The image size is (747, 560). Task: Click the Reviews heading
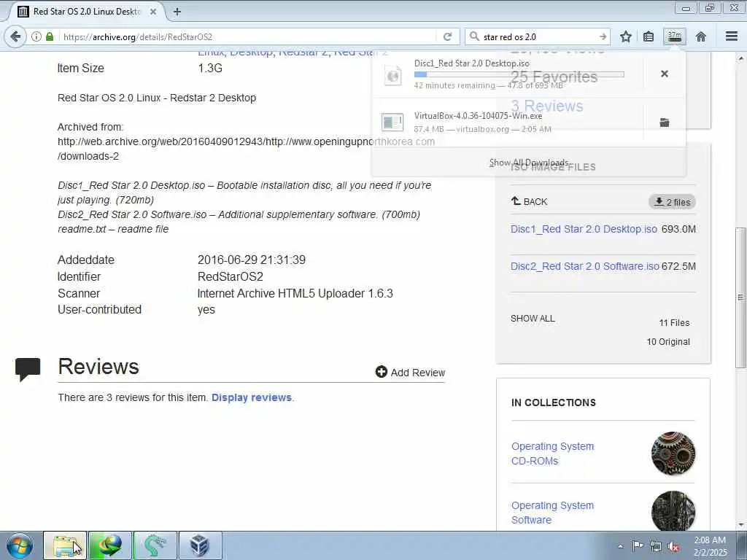(98, 366)
